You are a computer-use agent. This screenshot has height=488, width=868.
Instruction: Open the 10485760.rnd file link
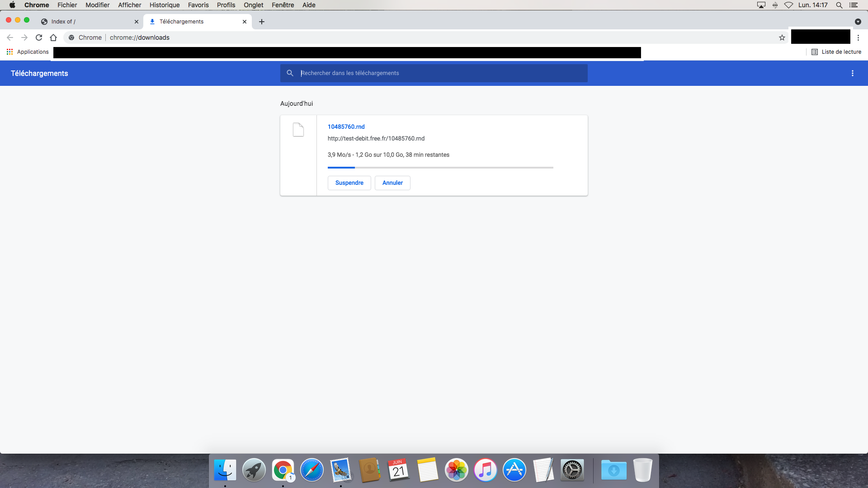pyautogui.click(x=346, y=127)
